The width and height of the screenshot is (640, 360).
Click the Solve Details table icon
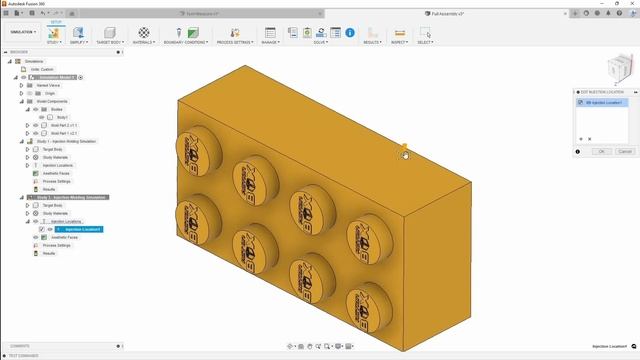pos(336,33)
